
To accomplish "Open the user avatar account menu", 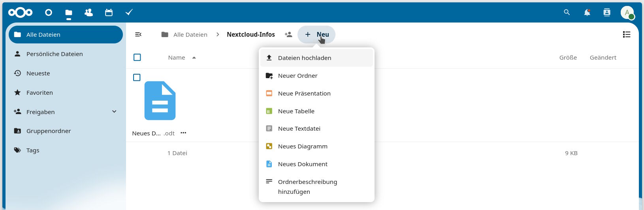I will [x=627, y=13].
